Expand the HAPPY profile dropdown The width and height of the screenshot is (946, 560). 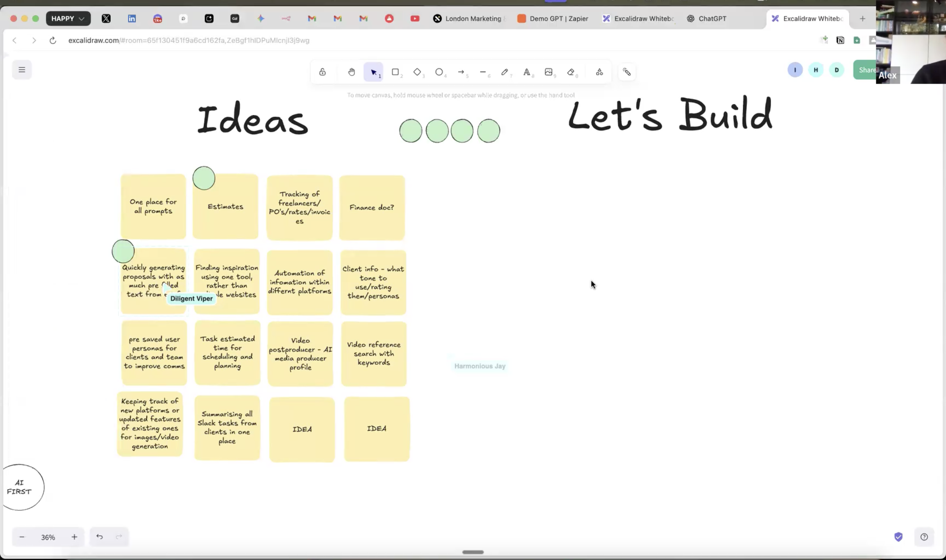(x=68, y=19)
